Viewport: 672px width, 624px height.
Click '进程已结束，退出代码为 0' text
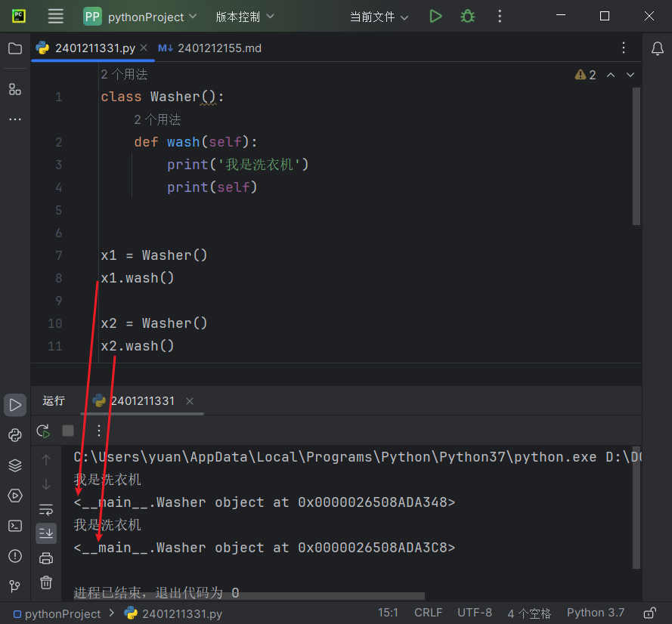coord(156,593)
